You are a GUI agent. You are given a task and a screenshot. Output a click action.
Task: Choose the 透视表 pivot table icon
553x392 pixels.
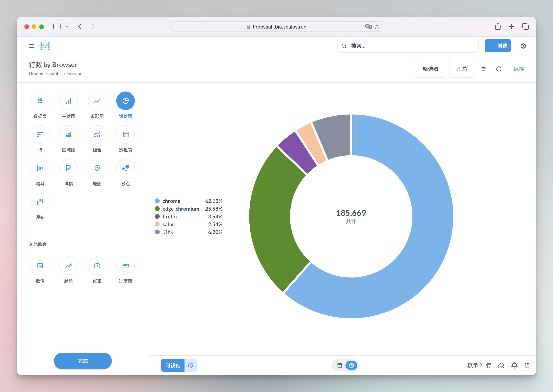coord(125,135)
